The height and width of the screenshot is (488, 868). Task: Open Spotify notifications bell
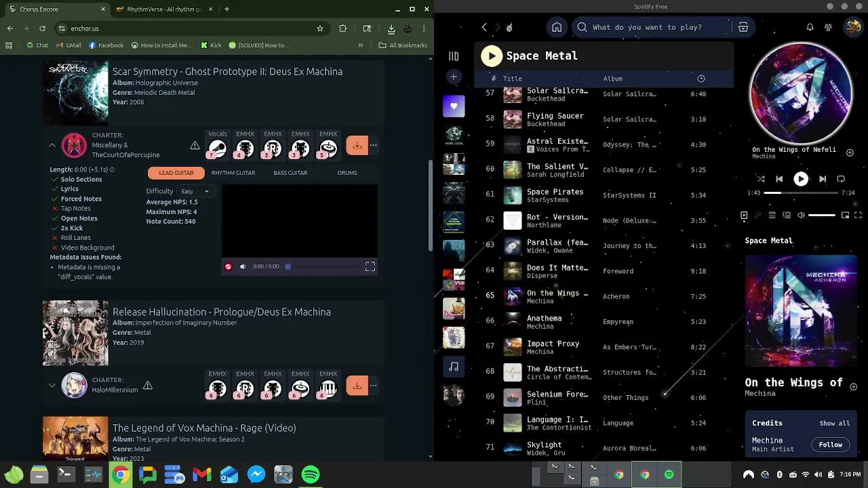coord(810,27)
